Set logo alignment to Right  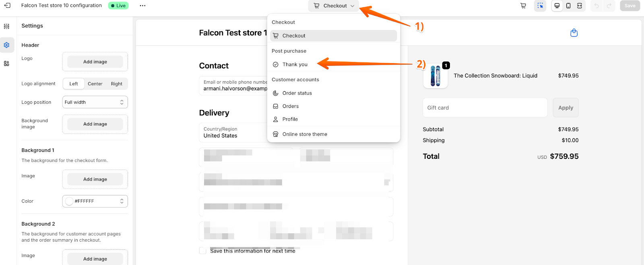coord(117,84)
